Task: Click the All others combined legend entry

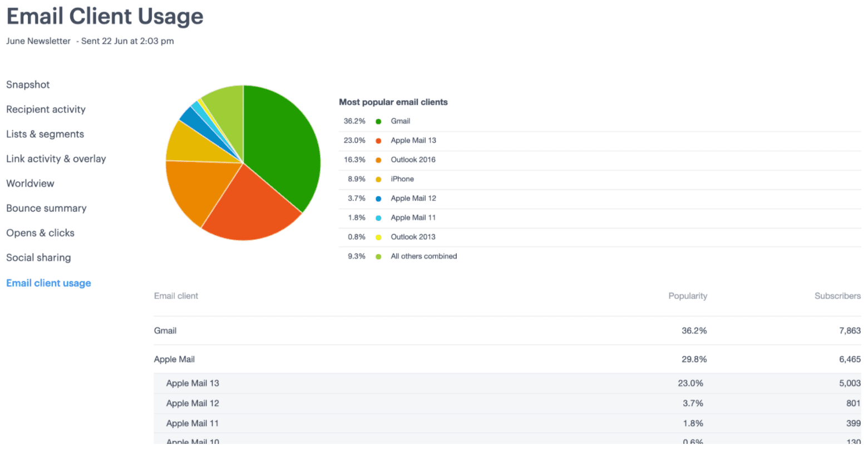Action: click(x=423, y=256)
